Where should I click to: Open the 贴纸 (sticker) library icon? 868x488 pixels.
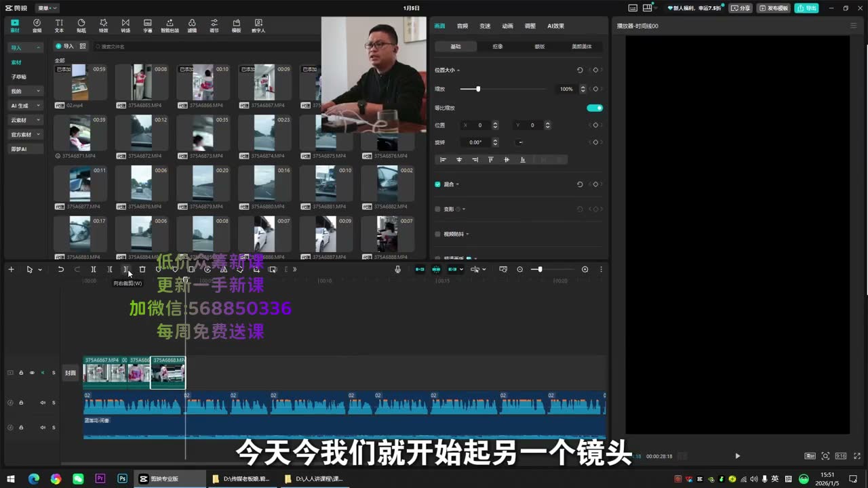coord(81,26)
